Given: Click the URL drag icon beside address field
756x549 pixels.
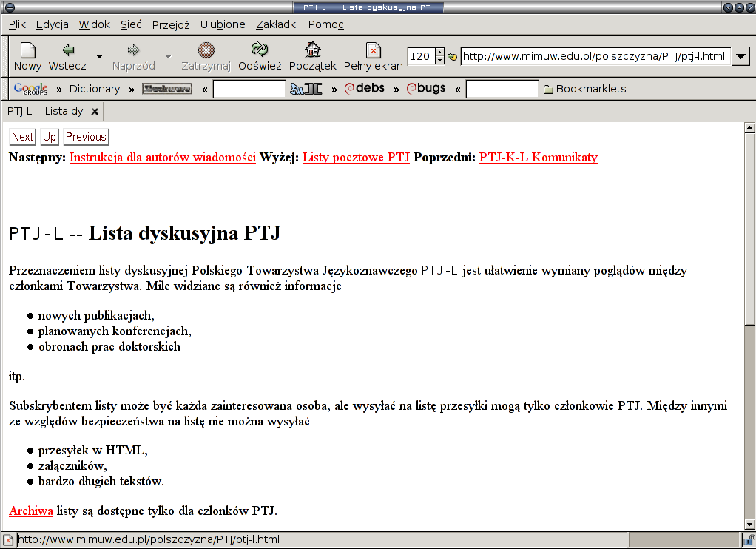Looking at the screenshot, I should (x=452, y=56).
